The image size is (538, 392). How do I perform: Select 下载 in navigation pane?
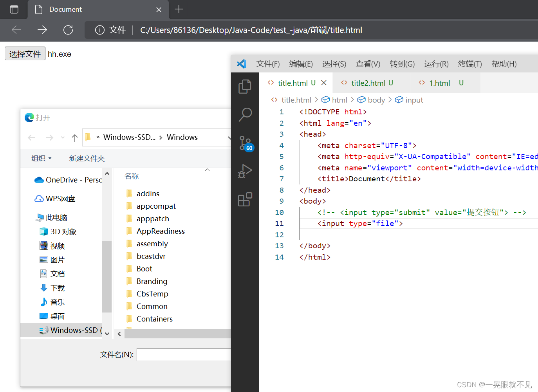pyautogui.click(x=52, y=288)
